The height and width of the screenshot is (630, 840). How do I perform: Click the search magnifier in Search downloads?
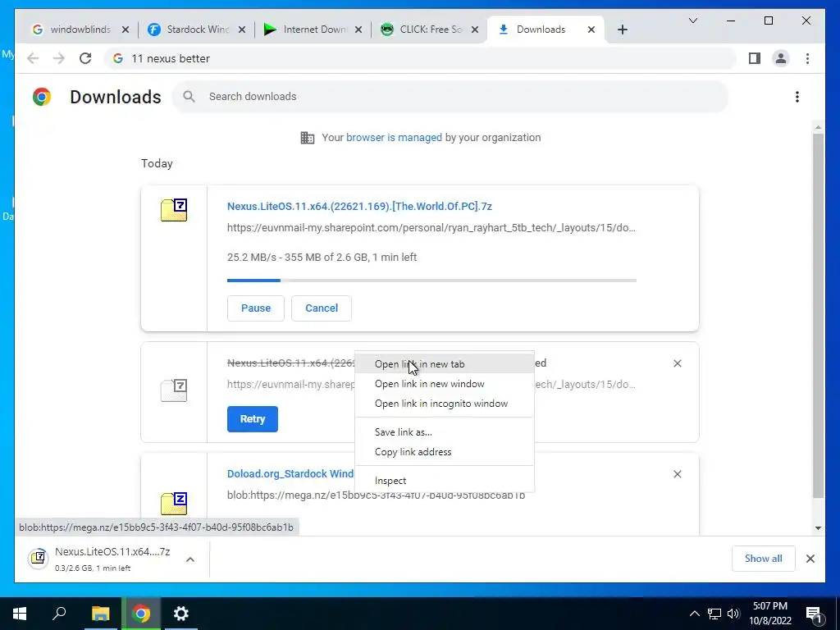pos(189,97)
